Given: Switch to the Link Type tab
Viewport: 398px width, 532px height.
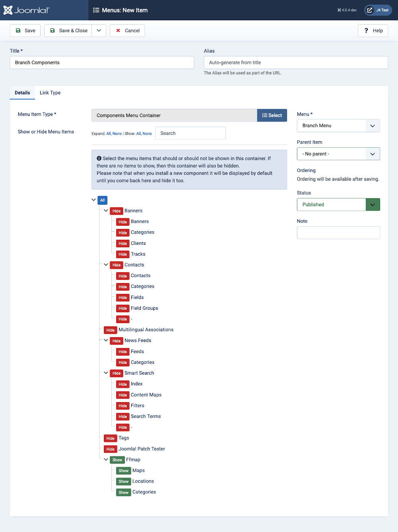Looking at the screenshot, I should (50, 92).
